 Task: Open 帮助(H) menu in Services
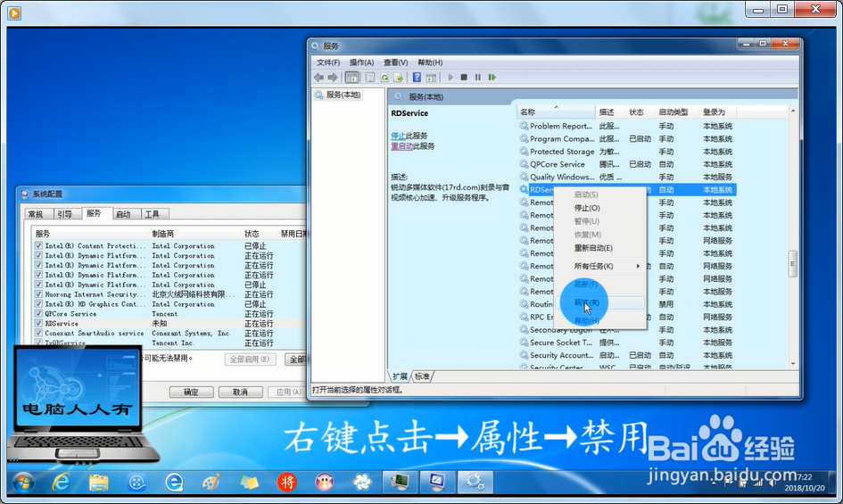click(430, 62)
